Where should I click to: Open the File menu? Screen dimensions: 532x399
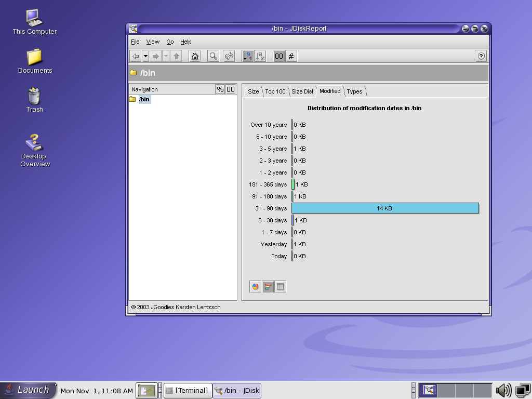pyautogui.click(x=135, y=42)
